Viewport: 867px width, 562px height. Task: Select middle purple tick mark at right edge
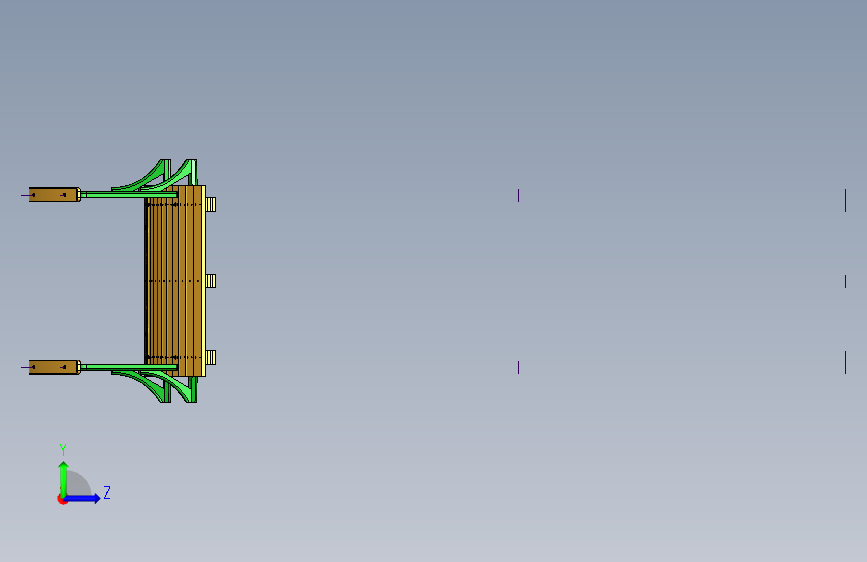coord(845,282)
